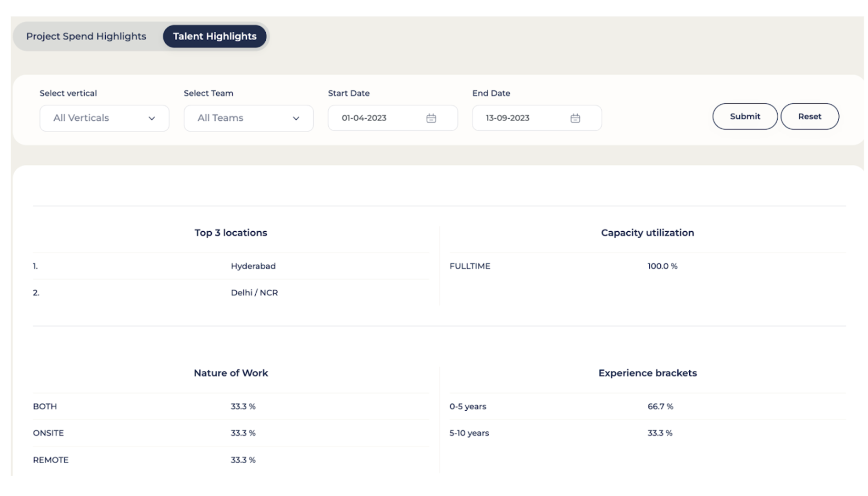Viewport: 868px width, 496px height.
Task: Click the FULLTIME row label
Action: [x=470, y=266]
